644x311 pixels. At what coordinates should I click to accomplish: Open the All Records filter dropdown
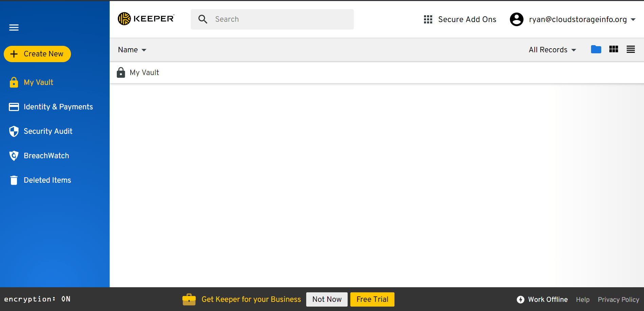pyautogui.click(x=552, y=50)
